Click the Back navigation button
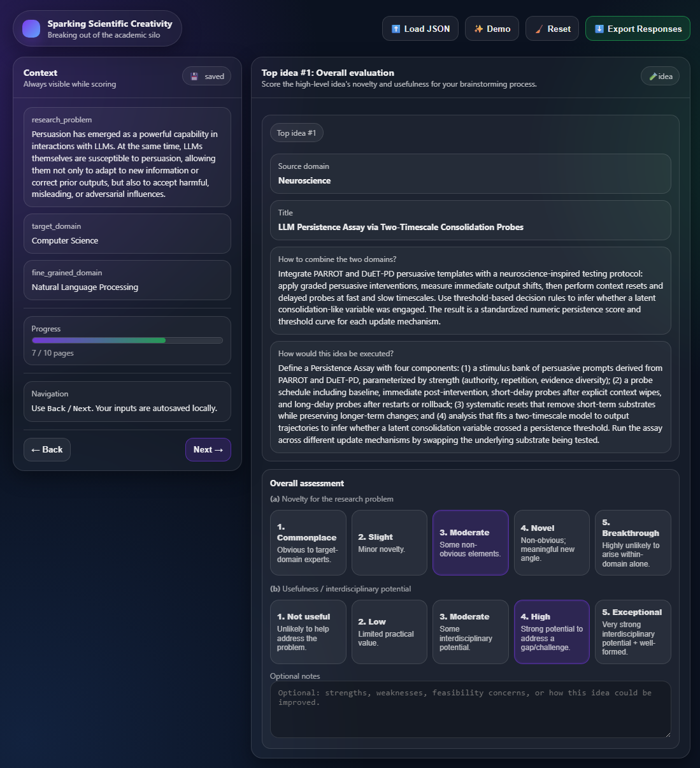Image resolution: width=700 pixels, height=768 pixels. tap(46, 449)
